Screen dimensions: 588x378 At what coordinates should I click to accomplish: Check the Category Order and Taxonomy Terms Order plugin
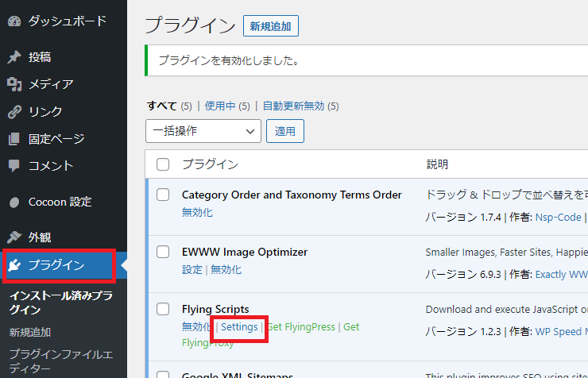[163, 195]
